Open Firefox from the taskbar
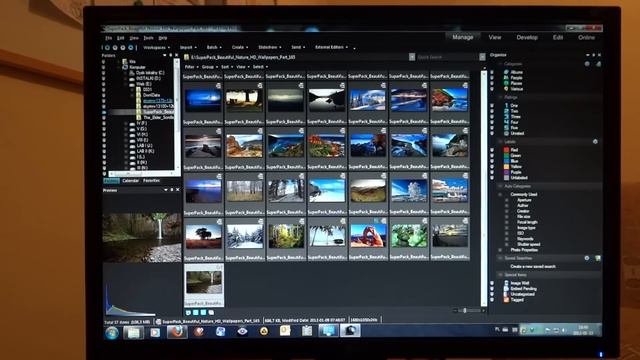Image resolution: width=640 pixels, height=360 pixels. pos(177,332)
